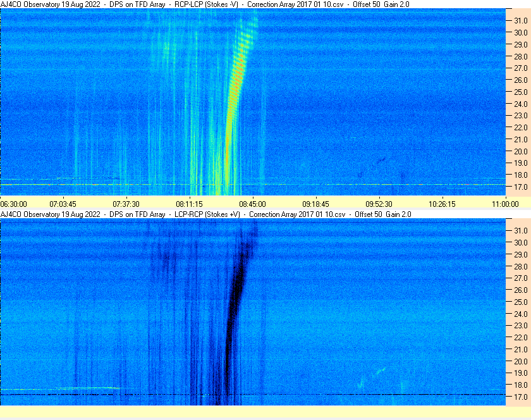Click the 07:03:45 time axis label
Screen dimensions: 531x420
63,204
